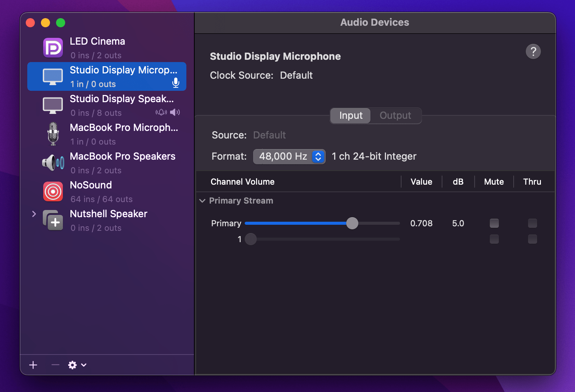This screenshot has height=392, width=575.
Task: Click the Mute column header
Action: [x=494, y=182]
